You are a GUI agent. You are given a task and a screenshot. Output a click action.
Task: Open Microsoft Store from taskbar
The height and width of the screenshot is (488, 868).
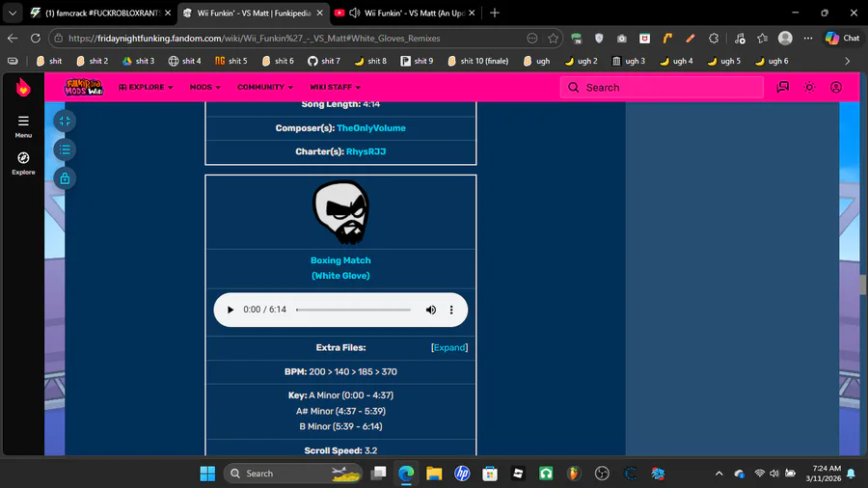490,474
